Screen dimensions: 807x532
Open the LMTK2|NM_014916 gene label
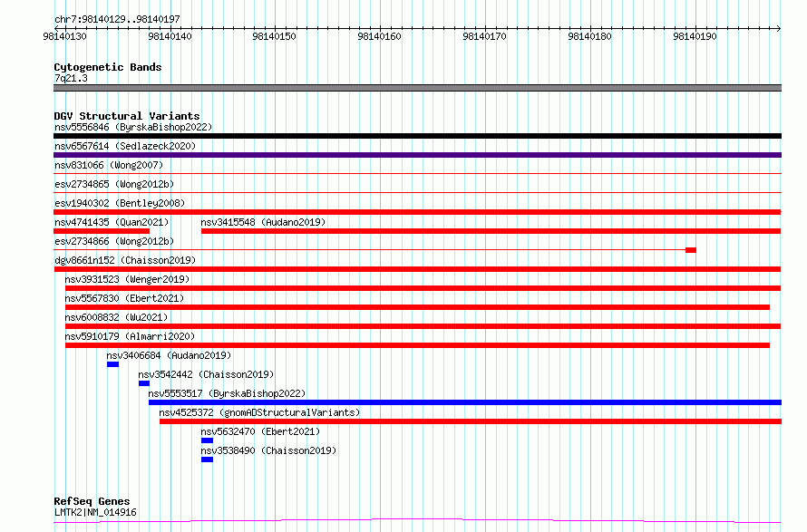pyautogui.click(x=95, y=512)
